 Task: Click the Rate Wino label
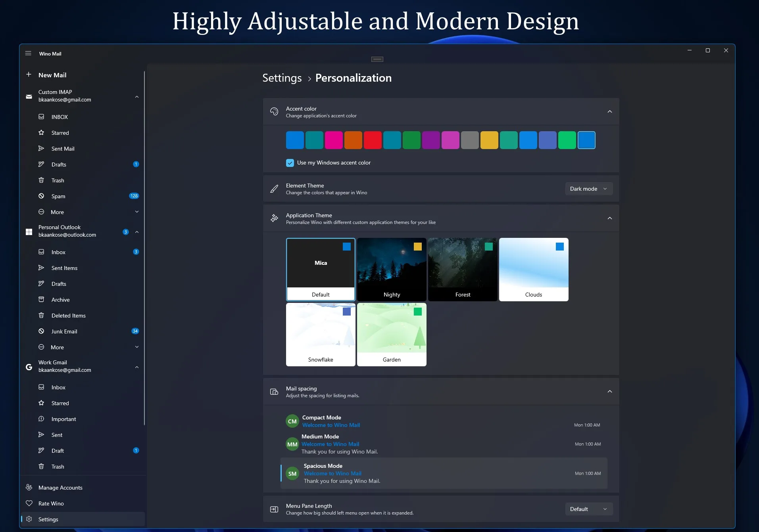click(x=51, y=503)
